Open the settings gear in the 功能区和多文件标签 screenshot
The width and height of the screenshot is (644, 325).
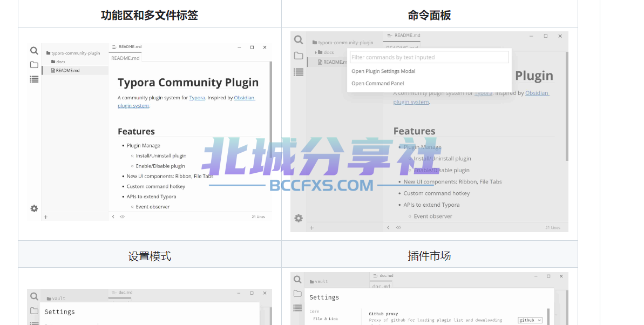click(34, 208)
